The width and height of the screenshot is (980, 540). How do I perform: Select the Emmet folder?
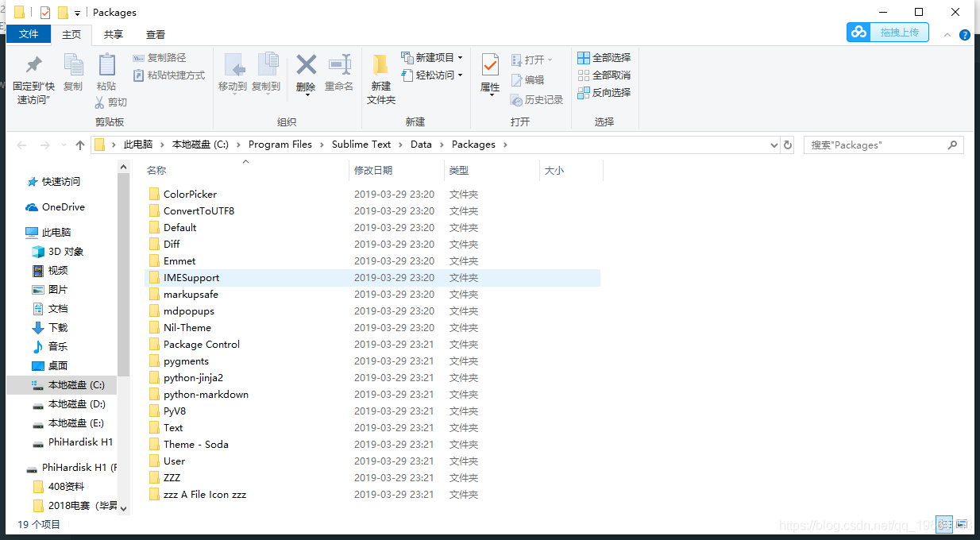[179, 260]
